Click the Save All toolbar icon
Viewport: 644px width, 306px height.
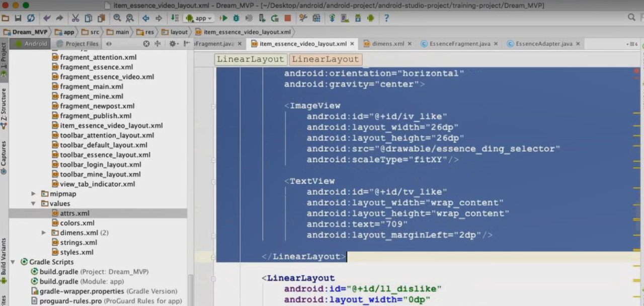point(18,18)
